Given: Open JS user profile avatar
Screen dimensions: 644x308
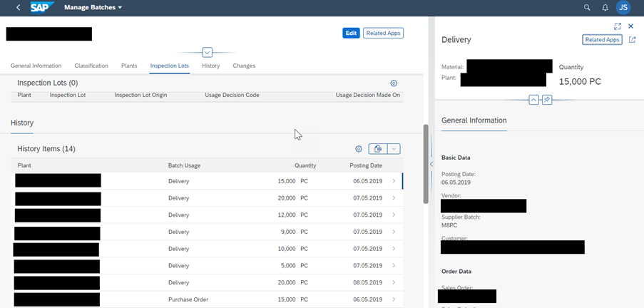Looking at the screenshot, I should click(x=623, y=8).
